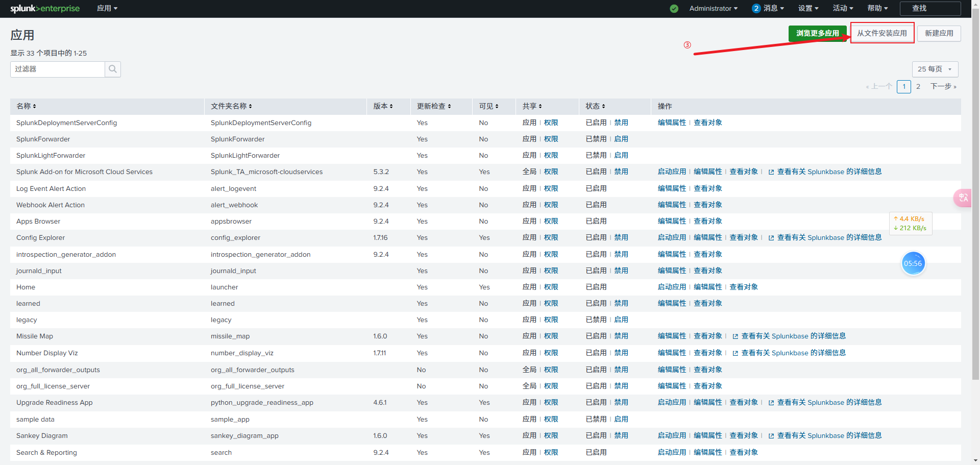Sort by 名称 column header
The width and height of the screenshot is (980, 465).
(x=26, y=106)
